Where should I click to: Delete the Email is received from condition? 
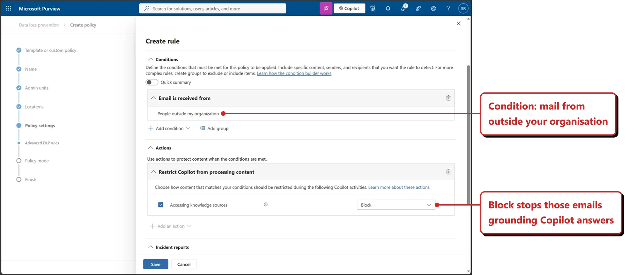(x=448, y=98)
